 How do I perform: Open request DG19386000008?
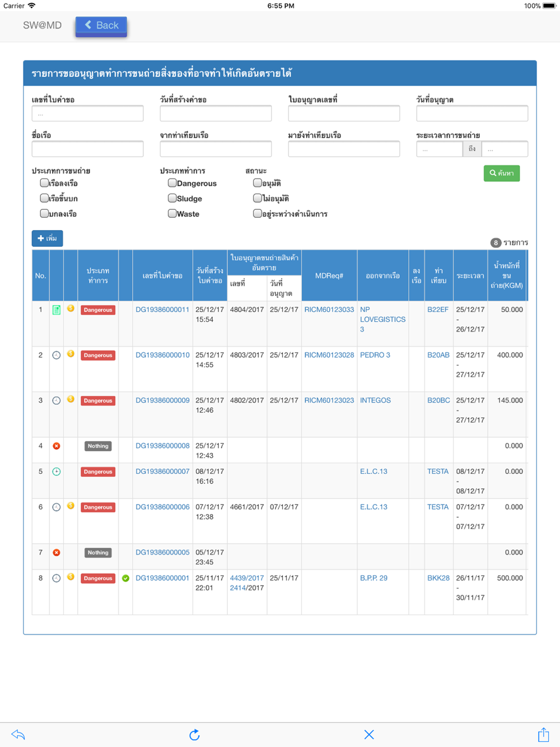(x=162, y=446)
